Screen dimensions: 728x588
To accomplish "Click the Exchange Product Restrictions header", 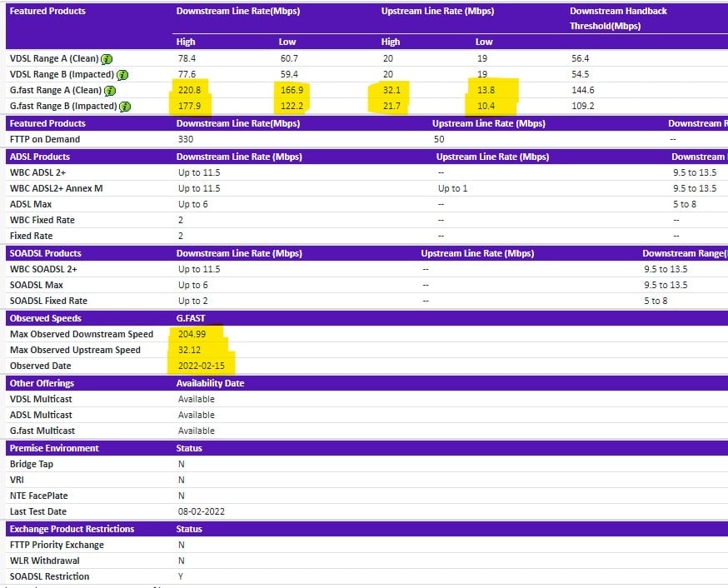I will pos(72,529).
